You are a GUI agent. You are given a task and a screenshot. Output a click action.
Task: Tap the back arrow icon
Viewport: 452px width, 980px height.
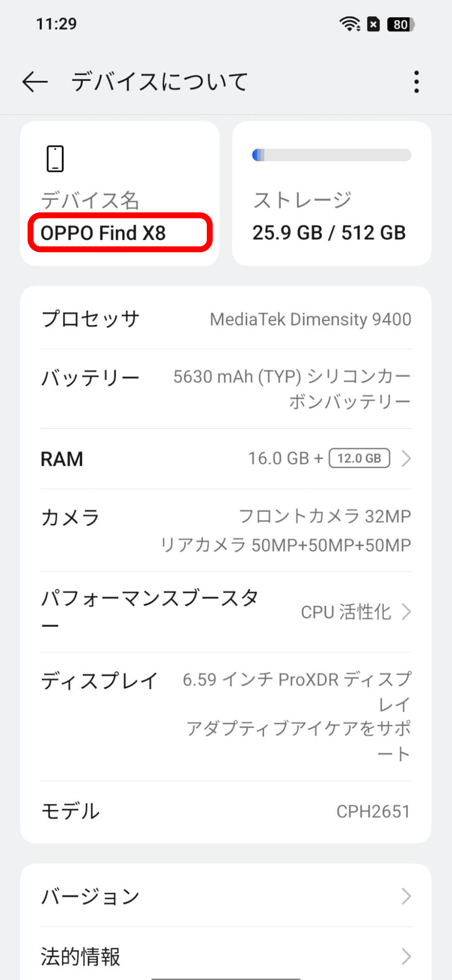click(x=35, y=82)
